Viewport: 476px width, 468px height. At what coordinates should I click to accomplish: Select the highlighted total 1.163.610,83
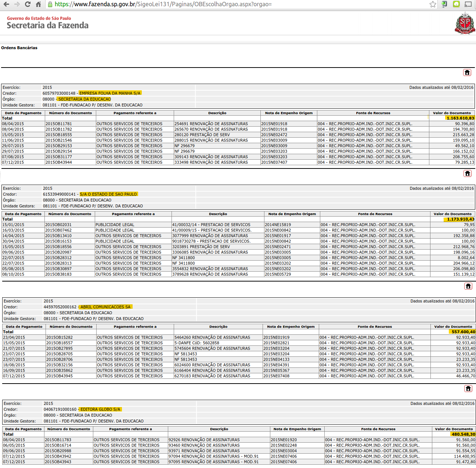(460, 118)
